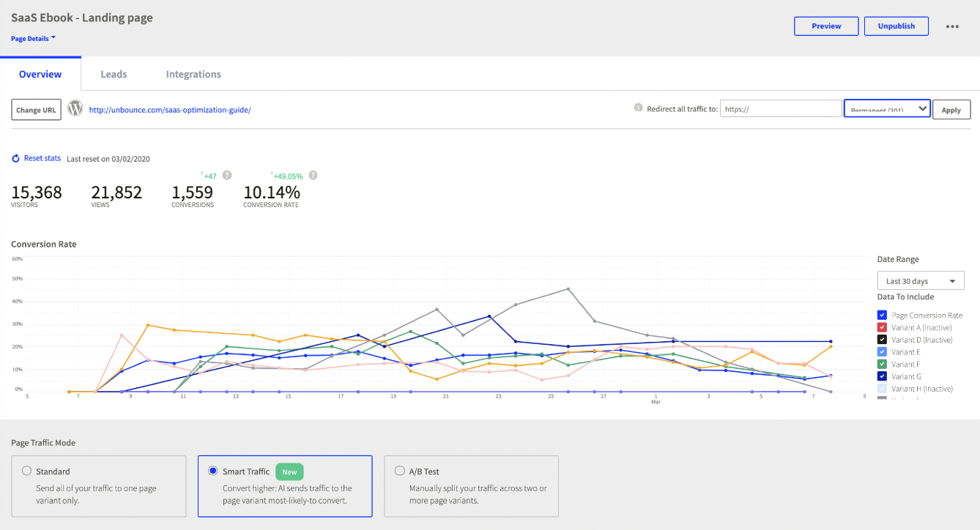Viewport: 980px width, 530px height.
Task: Open the Integrations tab
Action: point(193,74)
